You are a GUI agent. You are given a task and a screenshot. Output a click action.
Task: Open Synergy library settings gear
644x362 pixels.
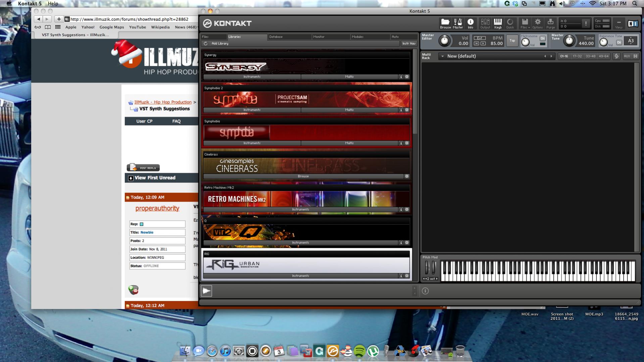click(407, 77)
